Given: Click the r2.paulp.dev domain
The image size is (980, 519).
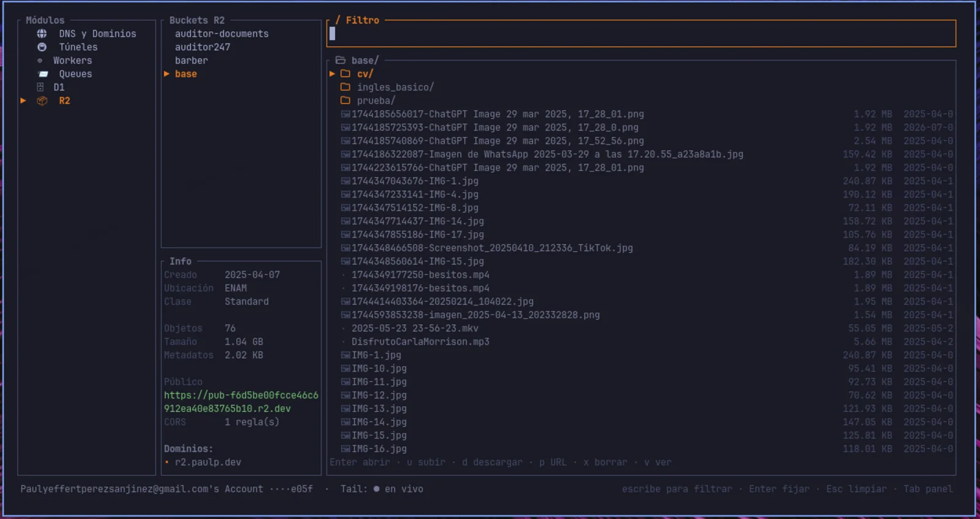Looking at the screenshot, I should pos(208,463).
